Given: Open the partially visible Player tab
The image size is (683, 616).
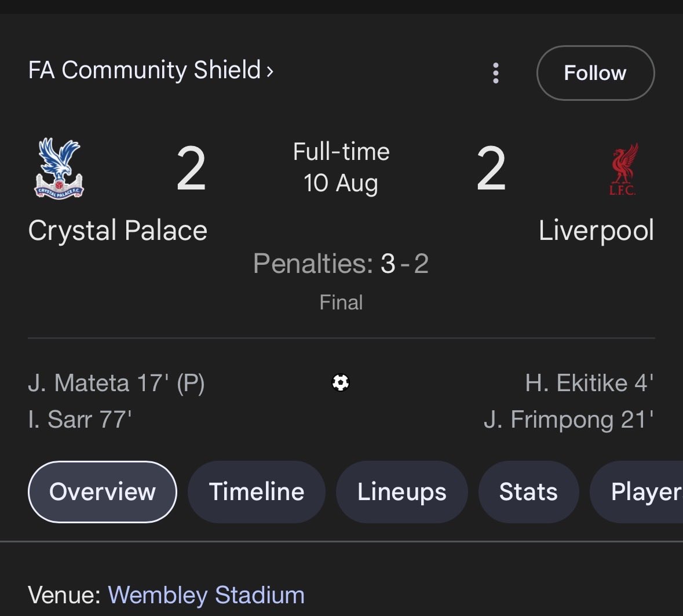Looking at the screenshot, I should pos(637,492).
